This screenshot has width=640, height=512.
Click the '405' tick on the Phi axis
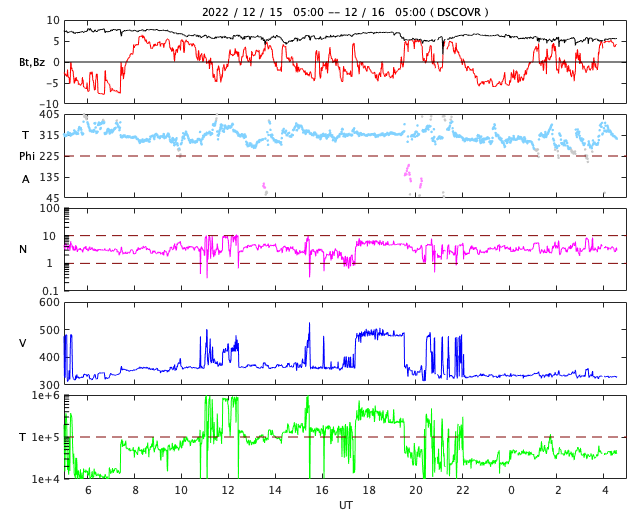pyautogui.click(x=49, y=115)
